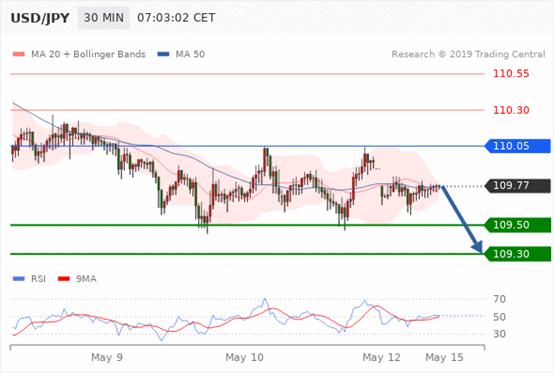Select the MA 20 + Bollinger Bands legend swatch
Viewport: 554px width, 376px height.
(x=19, y=54)
